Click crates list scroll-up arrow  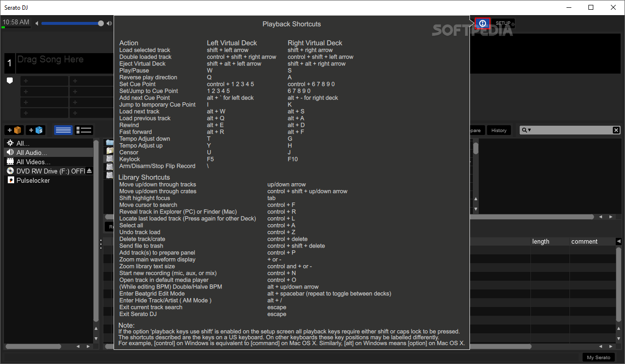(x=96, y=329)
